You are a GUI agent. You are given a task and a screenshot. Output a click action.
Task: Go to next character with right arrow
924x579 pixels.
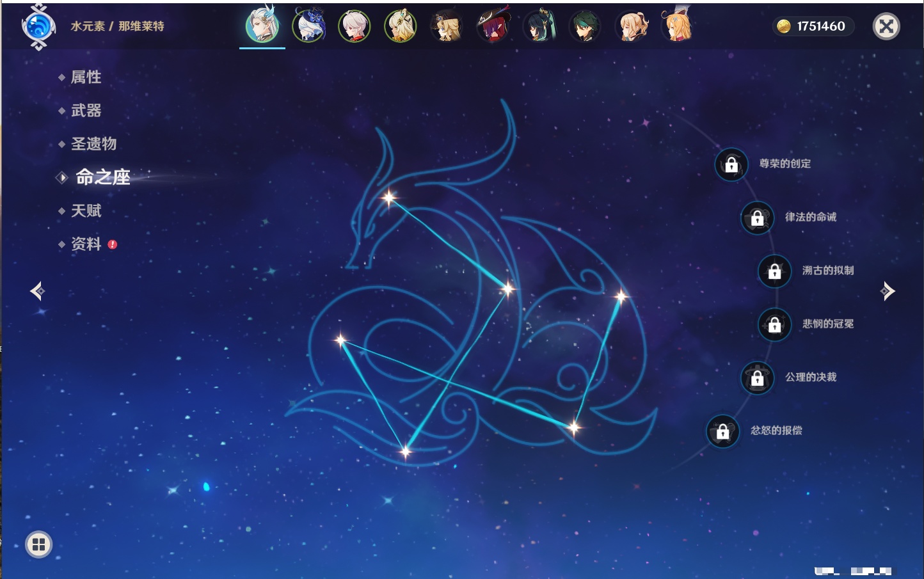[x=888, y=291]
